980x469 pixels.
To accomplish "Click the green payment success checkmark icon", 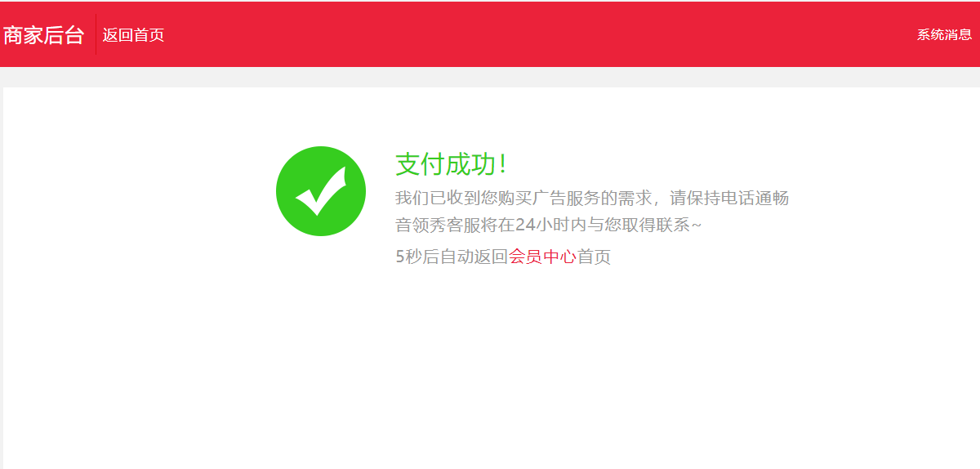I will tap(321, 191).
